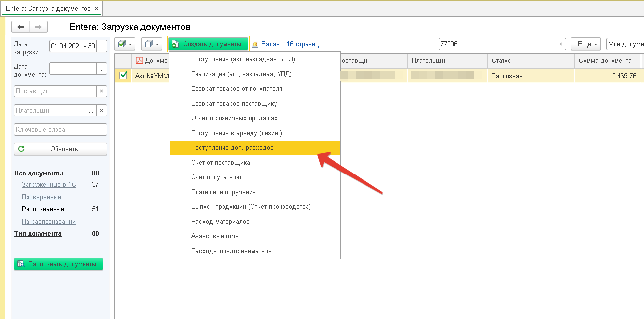644x319 pixels.
Task: Filter by На распознавании documents
Action: tap(49, 221)
